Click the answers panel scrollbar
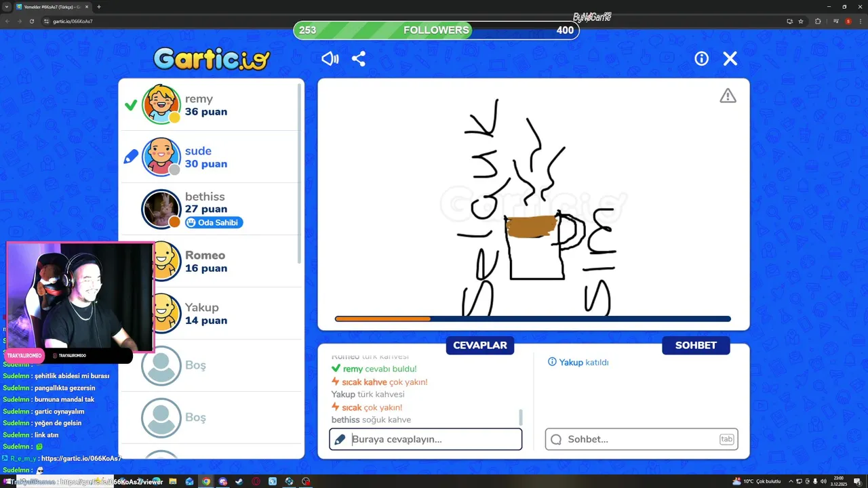Image resolution: width=868 pixels, height=488 pixels. [521, 417]
